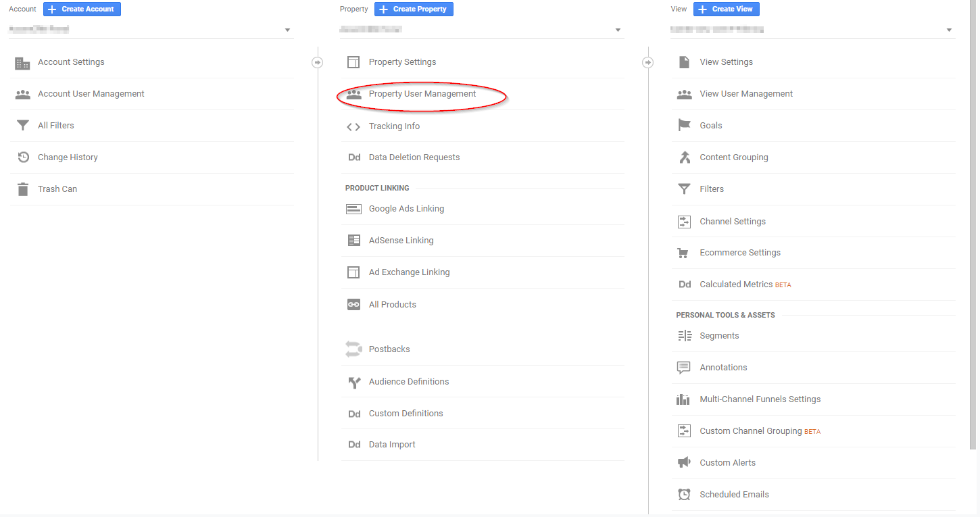Open Calculated Metrics
The height and width of the screenshot is (517, 980).
[736, 285]
